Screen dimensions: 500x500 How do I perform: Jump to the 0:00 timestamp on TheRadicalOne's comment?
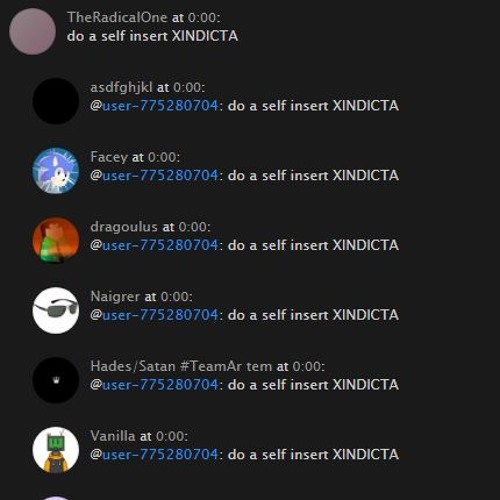tap(202, 17)
